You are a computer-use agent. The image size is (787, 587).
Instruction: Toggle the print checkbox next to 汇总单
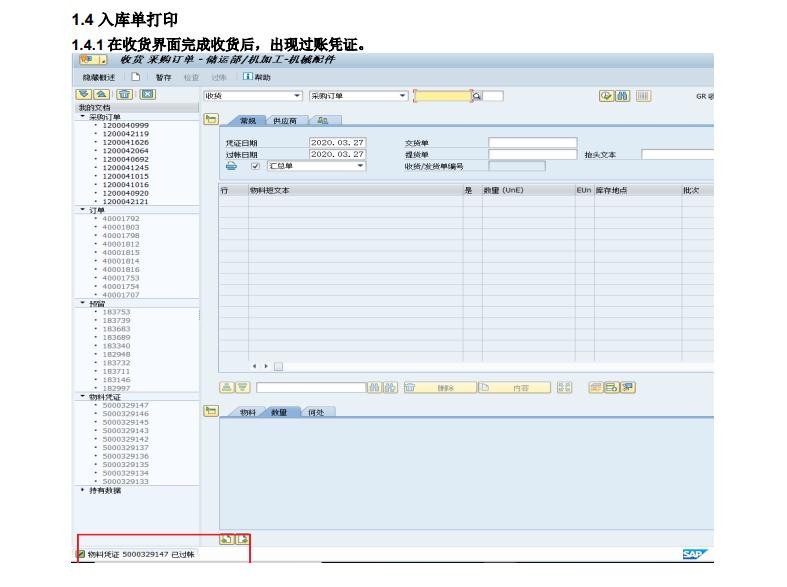(x=254, y=166)
